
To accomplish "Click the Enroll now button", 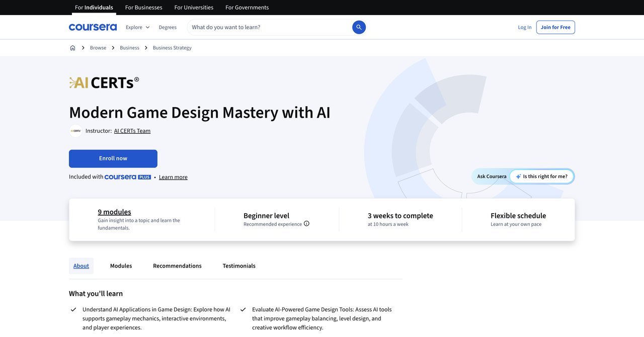I will click(x=113, y=158).
